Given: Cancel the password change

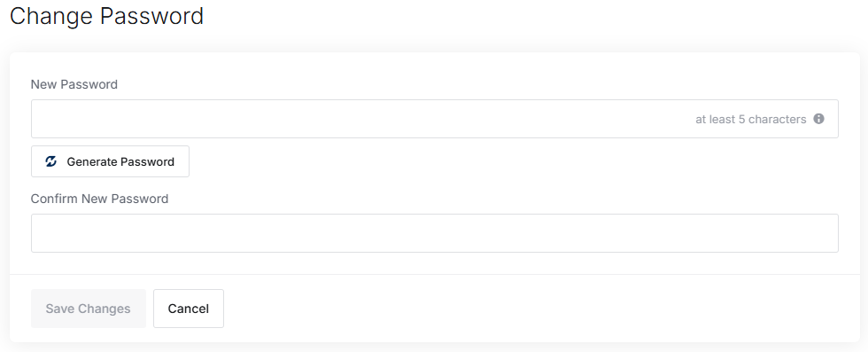Looking at the screenshot, I should click(189, 309).
